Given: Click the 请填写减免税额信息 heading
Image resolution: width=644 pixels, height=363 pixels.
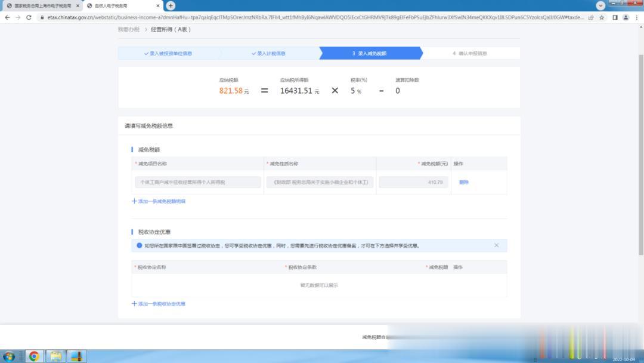Looking at the screenshot, I should [148, 126].
